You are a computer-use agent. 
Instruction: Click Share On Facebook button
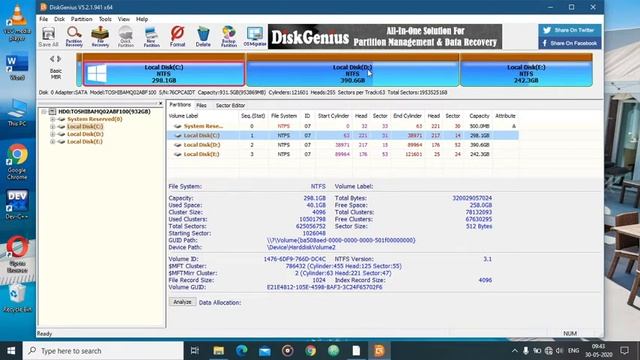point(569,43)
